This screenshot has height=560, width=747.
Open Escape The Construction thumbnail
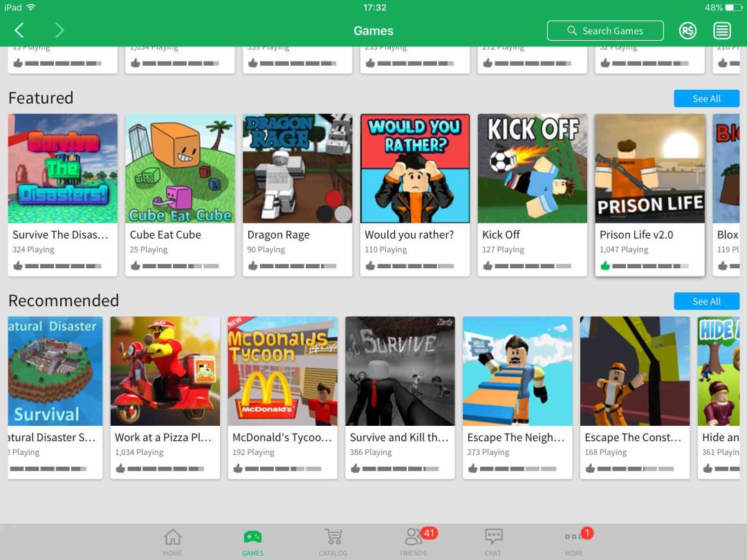635,371
